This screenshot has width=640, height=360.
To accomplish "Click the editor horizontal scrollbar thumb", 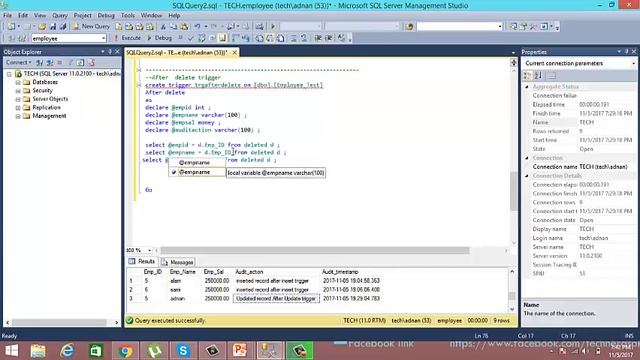I will click(x=315, y=250).
